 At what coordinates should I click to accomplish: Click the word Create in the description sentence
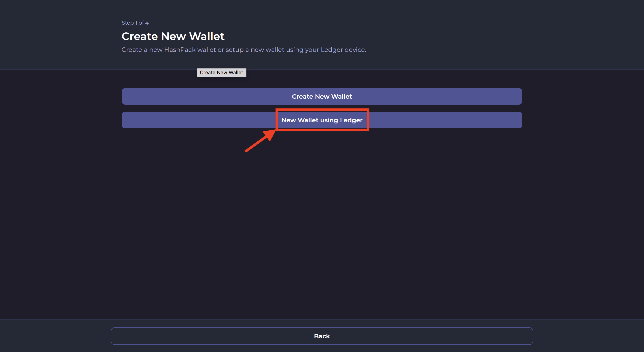[x=131, y=50]
